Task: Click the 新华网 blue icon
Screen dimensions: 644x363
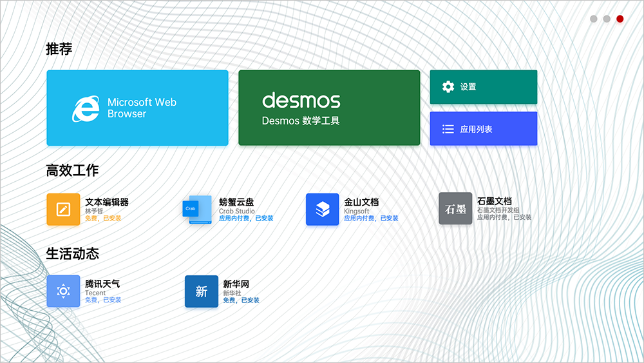Action: [x=201, y=291]
